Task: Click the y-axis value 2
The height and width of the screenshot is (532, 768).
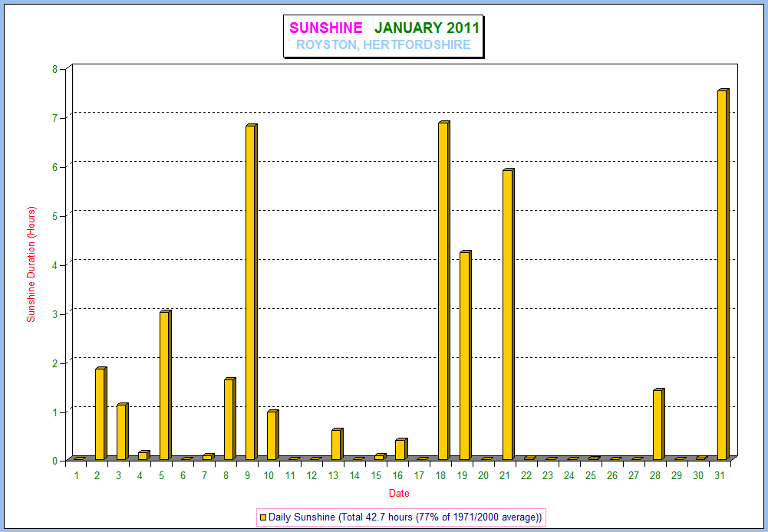Action: (x=55, y=363)
